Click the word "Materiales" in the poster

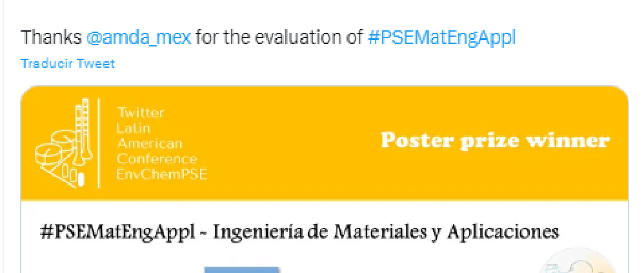point(387,231)
